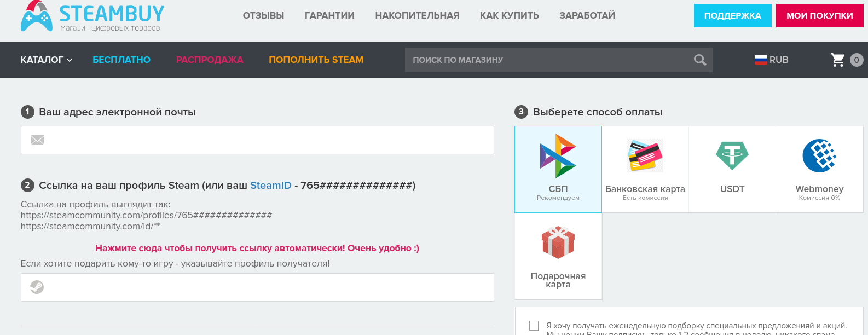The image size is (868, 335).
Task: Go to ОТЗЫВЫ page
Action: [263, 16]
